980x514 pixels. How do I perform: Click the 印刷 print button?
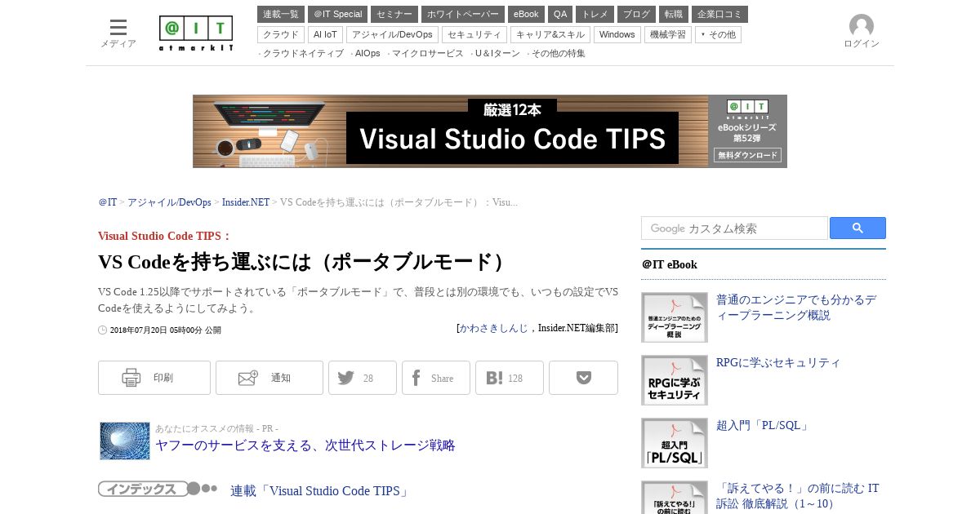(154, 378)
